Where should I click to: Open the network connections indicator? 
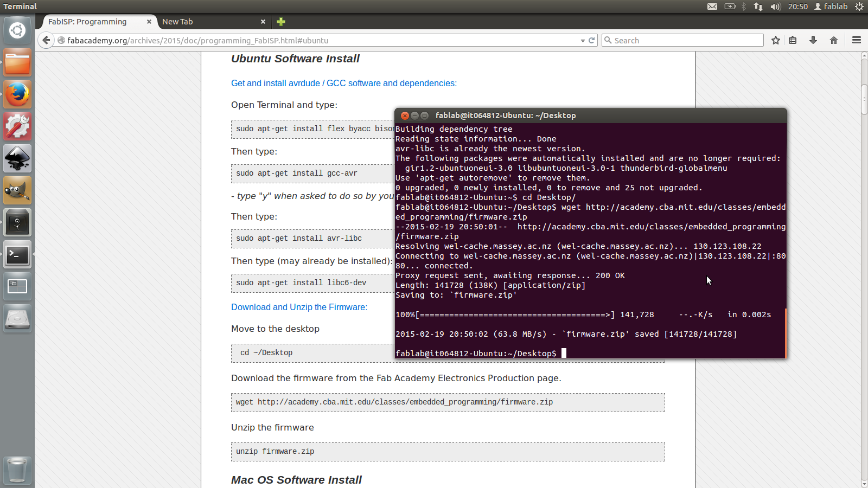[x=758, y=7]
